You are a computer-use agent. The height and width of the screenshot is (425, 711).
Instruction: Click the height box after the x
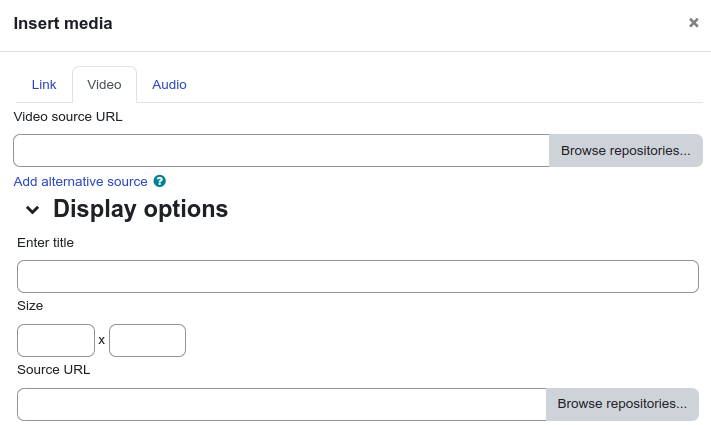(x=147, y=340)
